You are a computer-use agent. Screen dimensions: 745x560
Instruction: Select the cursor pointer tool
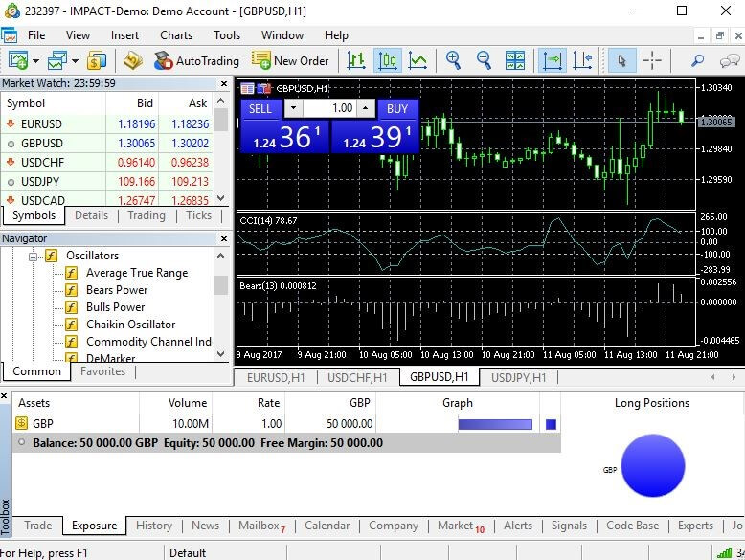click(x=621, y=60)
